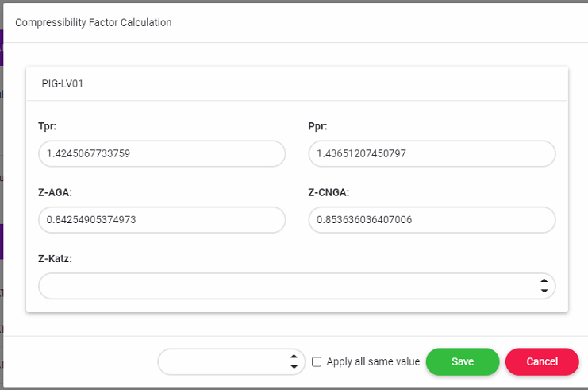Select the Z-AGA input box

[x=161, y=220]
